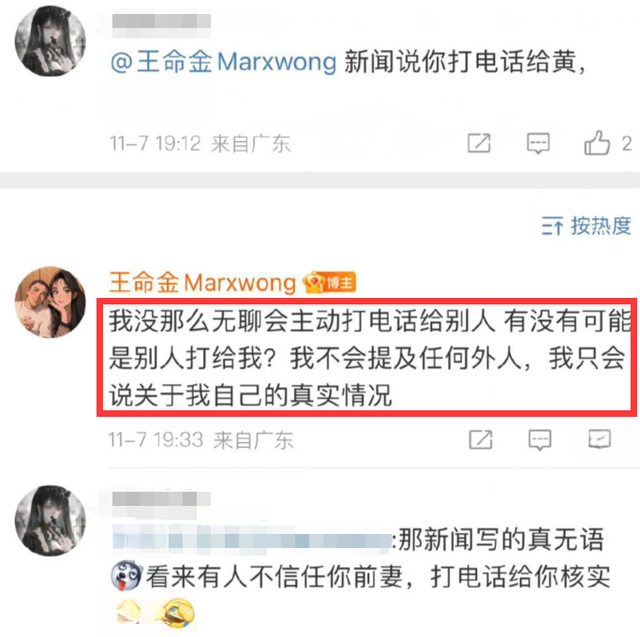Sort comments using 按热度 sort control

pyautogui.click(x=586, y=226)
